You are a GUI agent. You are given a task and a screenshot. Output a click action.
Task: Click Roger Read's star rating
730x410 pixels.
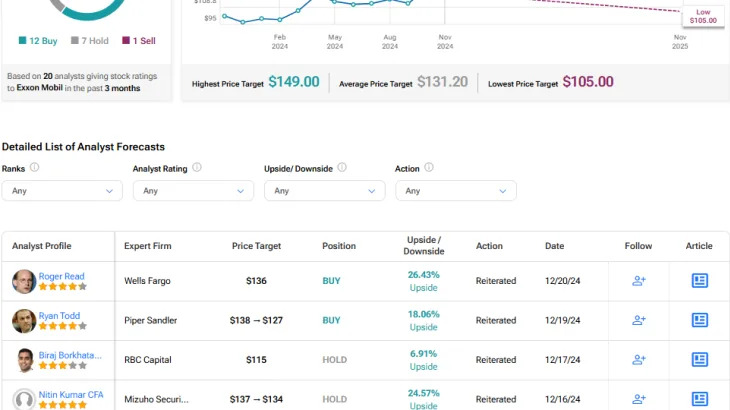point(63,287)
